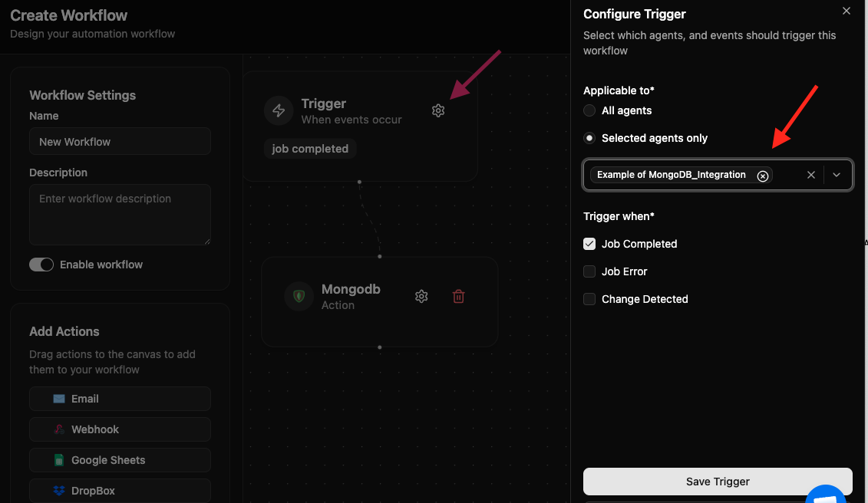The height and width of the screenshot is (503, 868).
Task: Open the blue chat widget
Action: tap(827, 495)
